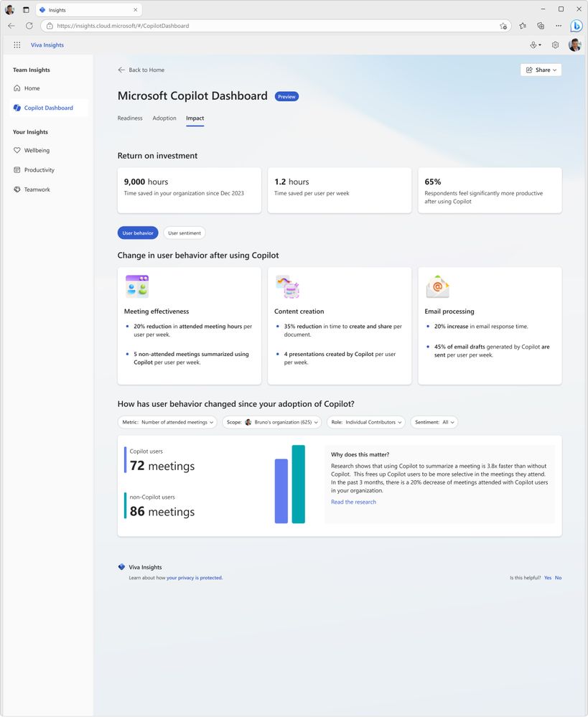Answer Yes to Is this helpful
The image size is (588, 717).
(548, 578)
